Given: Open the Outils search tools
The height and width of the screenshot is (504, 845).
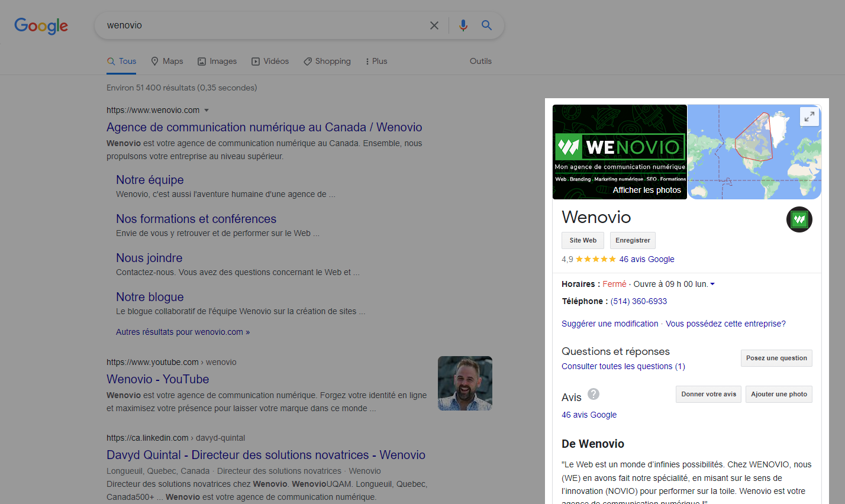Looking at the screenshot, I should click(480, 61).
